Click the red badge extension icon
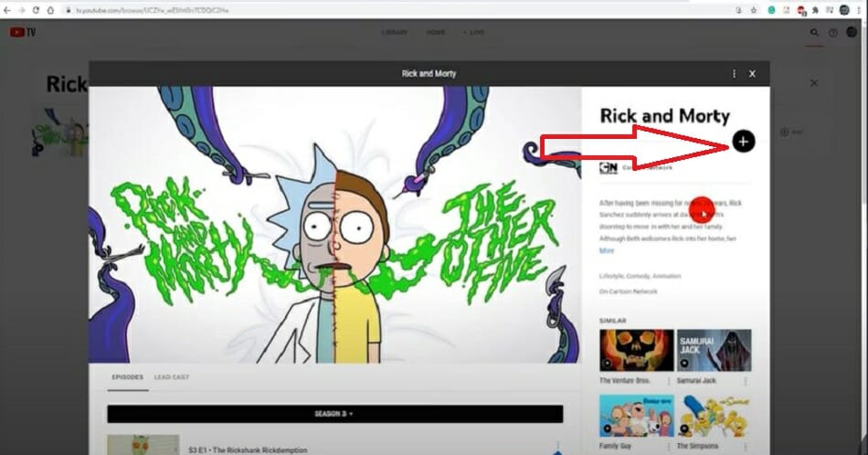Image resolution: width=868 pixels, height=455 pixels. (801, 11)
